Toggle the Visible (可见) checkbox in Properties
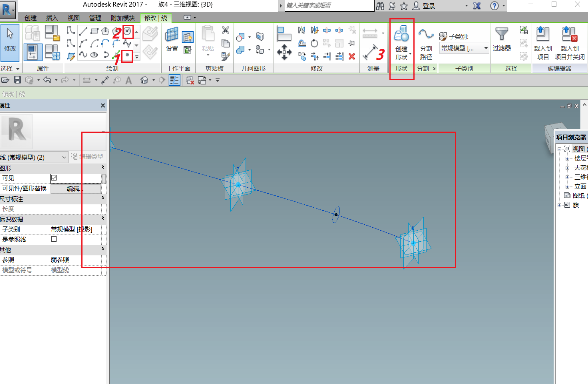Viewport: 588px width, 384px height. pos(54,178)
